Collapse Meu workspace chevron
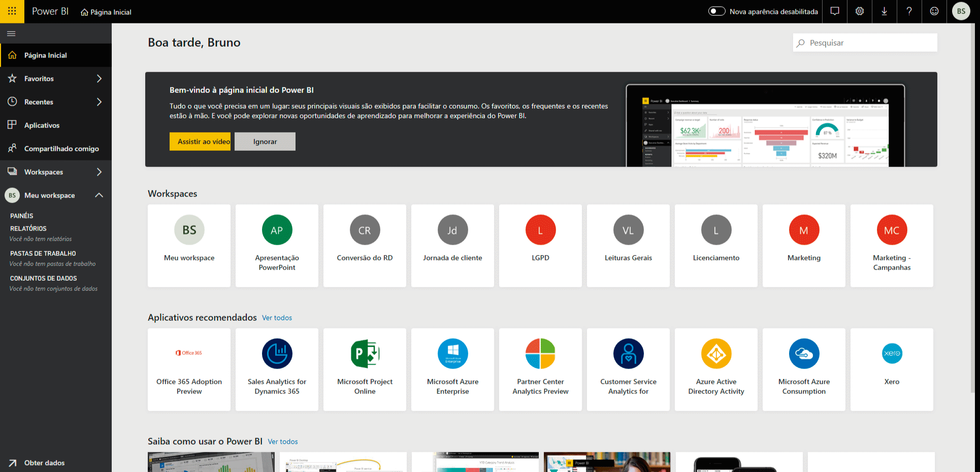The width and height of the screenshot is (980, 472). 99,195
